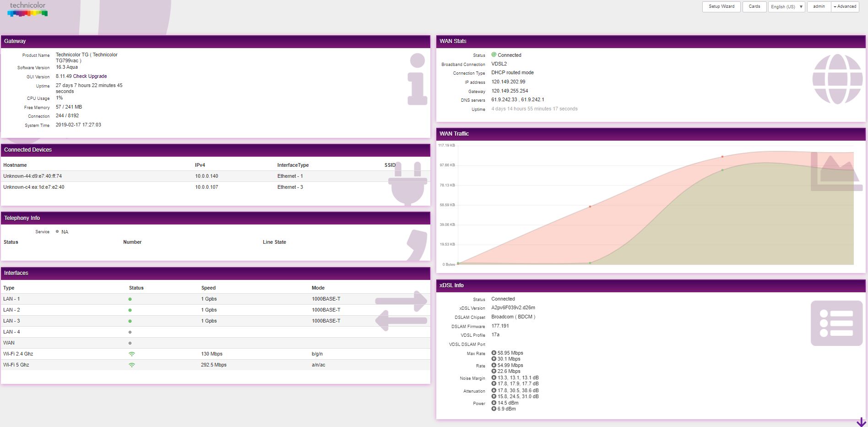Click the Wi-Fi 5 Ghz speed 292.5 Mbps
Viewport: 868px width, 427px height.
pos(214,365)
